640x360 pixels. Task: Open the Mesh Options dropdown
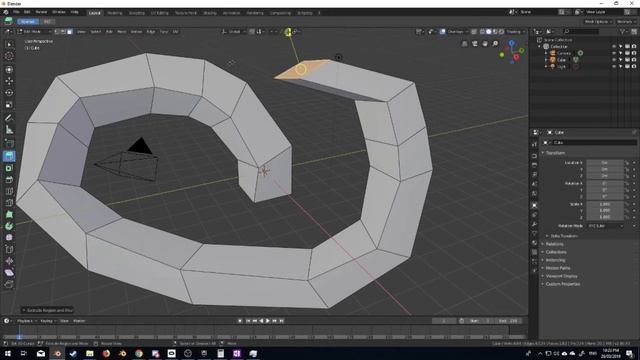(x=598, y=22)
